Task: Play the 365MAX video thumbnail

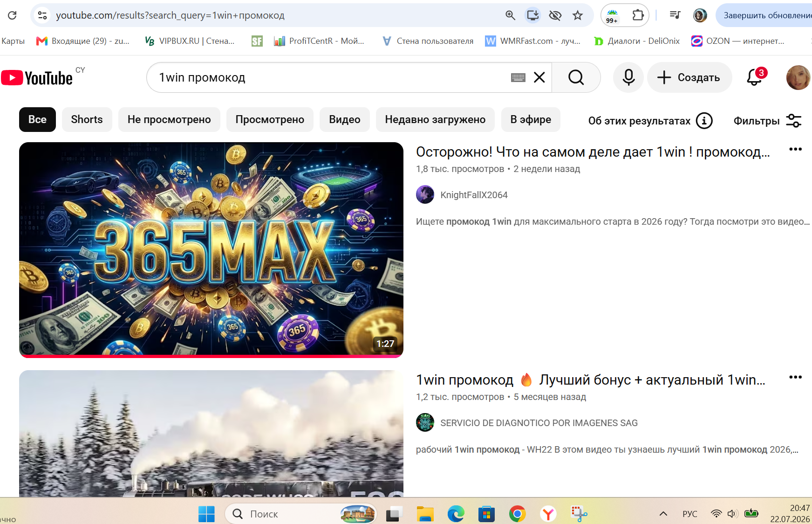Action: coord(211,250)
